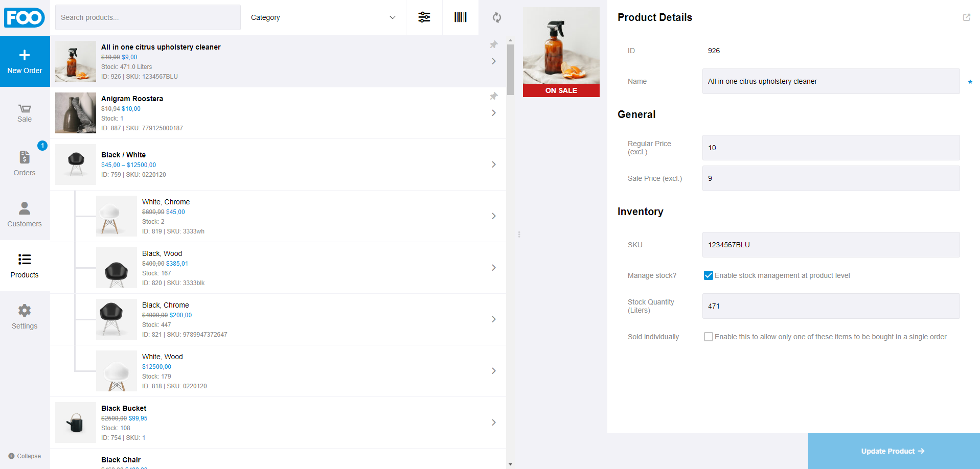
Task: Click 'Stock: 471.0 Liters' text
Action: coord(126,67)
